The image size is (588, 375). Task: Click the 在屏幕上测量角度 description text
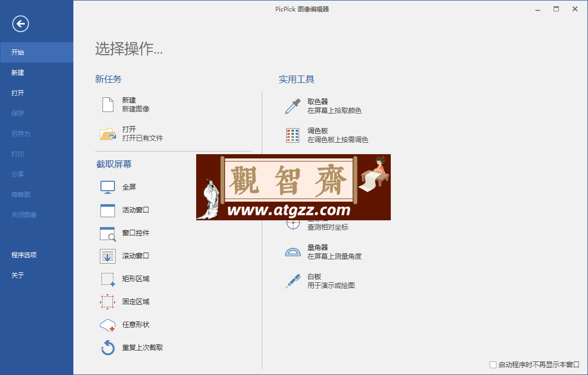click(335, 256)
